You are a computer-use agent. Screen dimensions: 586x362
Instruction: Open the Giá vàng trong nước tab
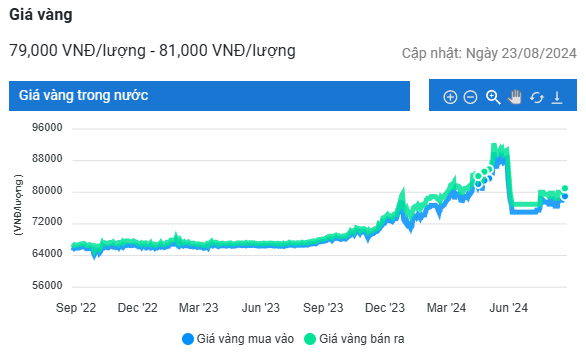[x=209, y=96]
